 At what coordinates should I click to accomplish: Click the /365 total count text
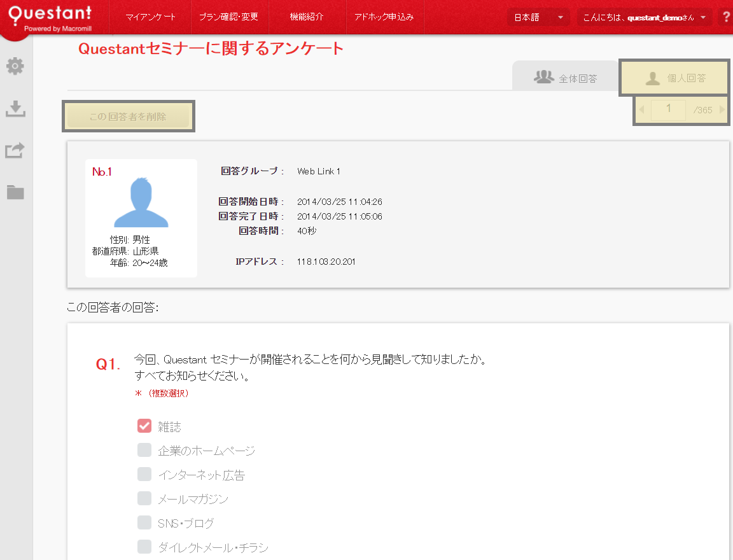point(703,110)
